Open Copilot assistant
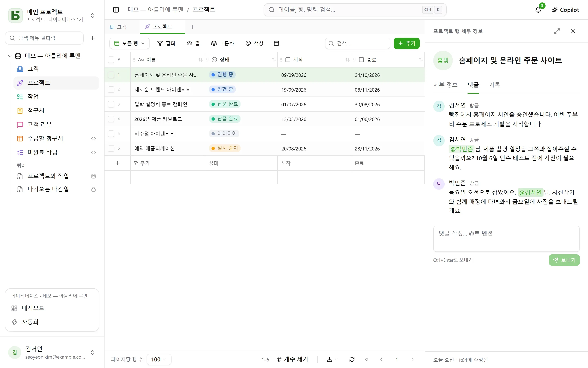The image size is (588, 368). coord(565,10)
